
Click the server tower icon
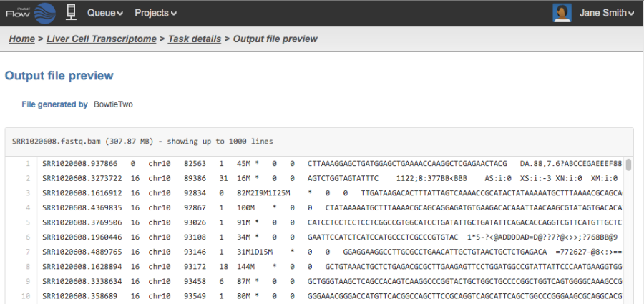click(x=70, y=13)
